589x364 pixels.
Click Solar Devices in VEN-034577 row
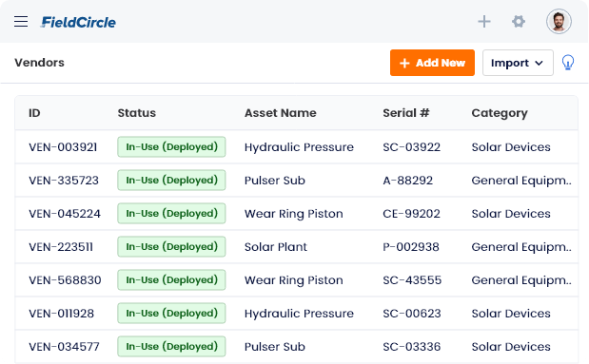point(511,347)
